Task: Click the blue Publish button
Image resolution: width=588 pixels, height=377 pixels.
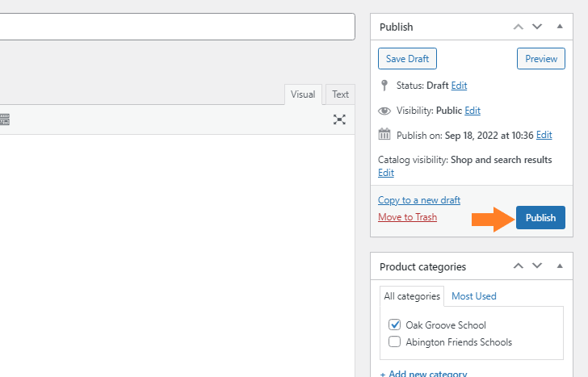Action: click(540, 217)
